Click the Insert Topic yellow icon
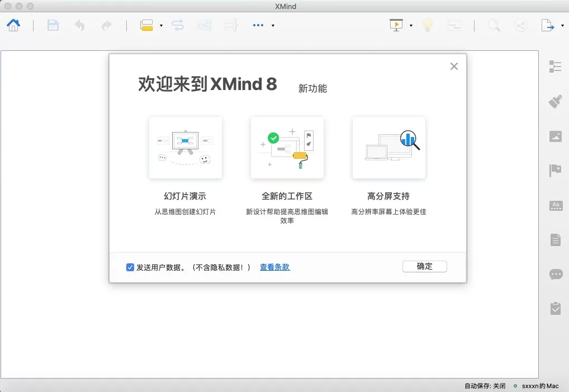569x392 pixels. [146, 25]
